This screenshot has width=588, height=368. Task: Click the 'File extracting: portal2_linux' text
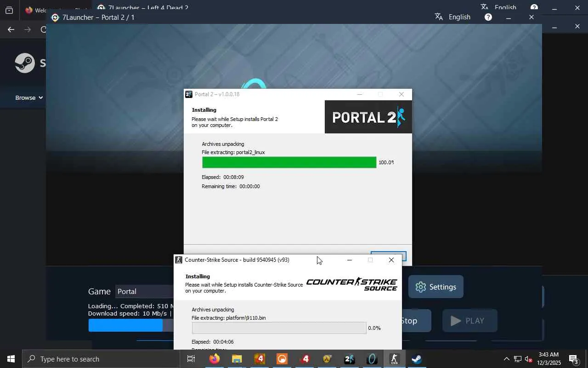pyautogui.click(x=233, y=152)
